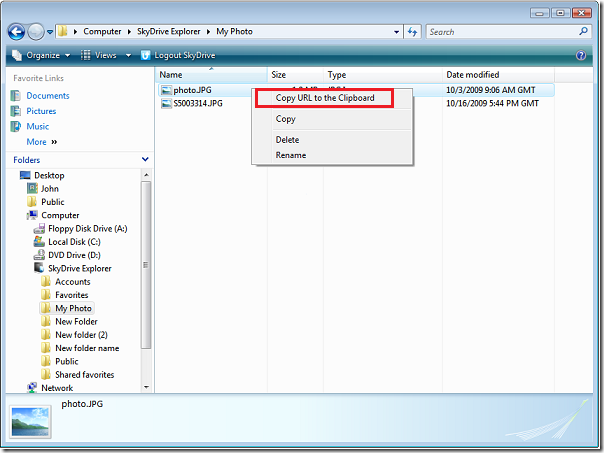Click the Floppy Disk Drive (A:) icon
Screen dimensions: 604x453
(39, 229)
